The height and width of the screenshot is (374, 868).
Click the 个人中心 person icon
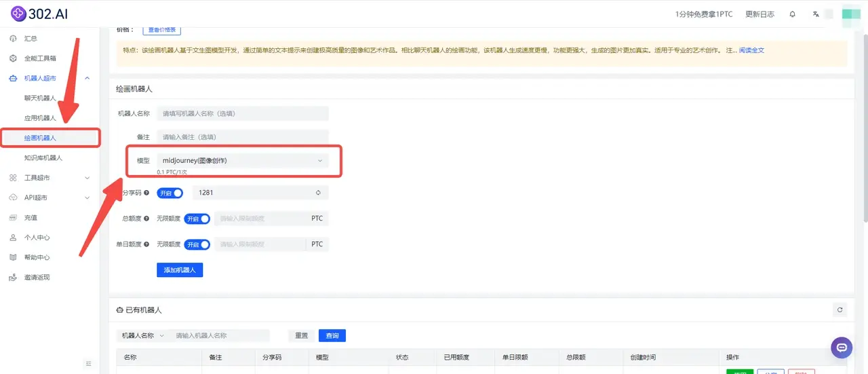[12, 238]
